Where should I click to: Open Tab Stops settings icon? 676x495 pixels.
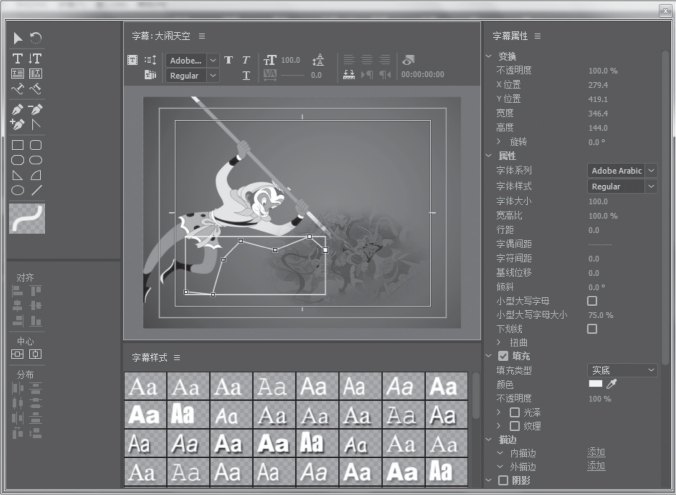pyautogui.click(x=349, y=75)
